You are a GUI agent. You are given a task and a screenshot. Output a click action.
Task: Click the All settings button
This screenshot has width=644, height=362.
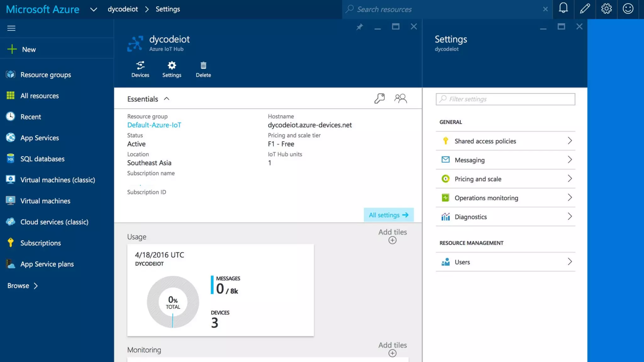tap(388, 215)
